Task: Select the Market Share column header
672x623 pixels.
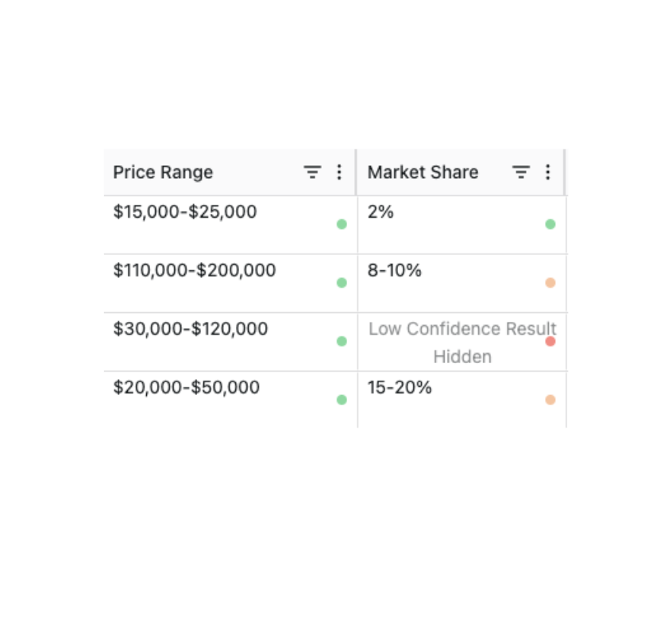Action: pyautogui.click(x=423, y=172)
